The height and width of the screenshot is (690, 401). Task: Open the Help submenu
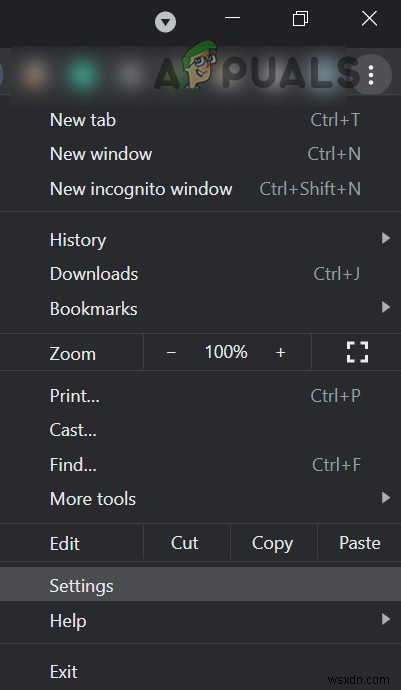200,620
